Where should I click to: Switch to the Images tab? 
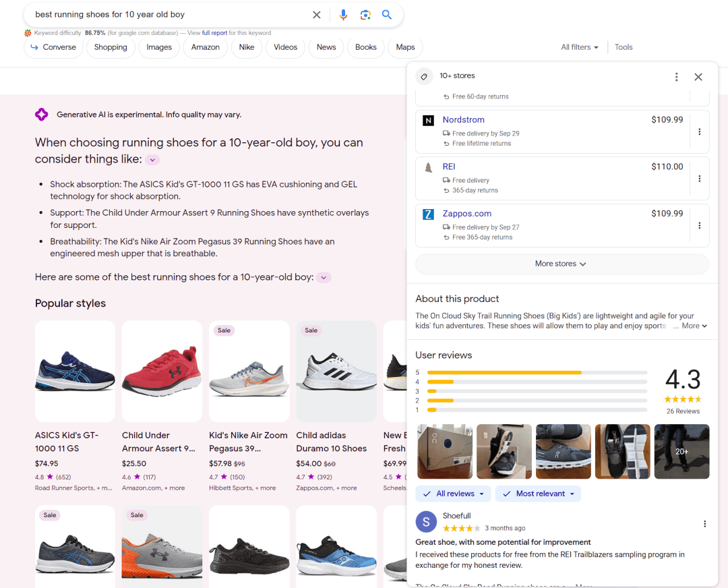pyautogui.click(x=159, y=47)
